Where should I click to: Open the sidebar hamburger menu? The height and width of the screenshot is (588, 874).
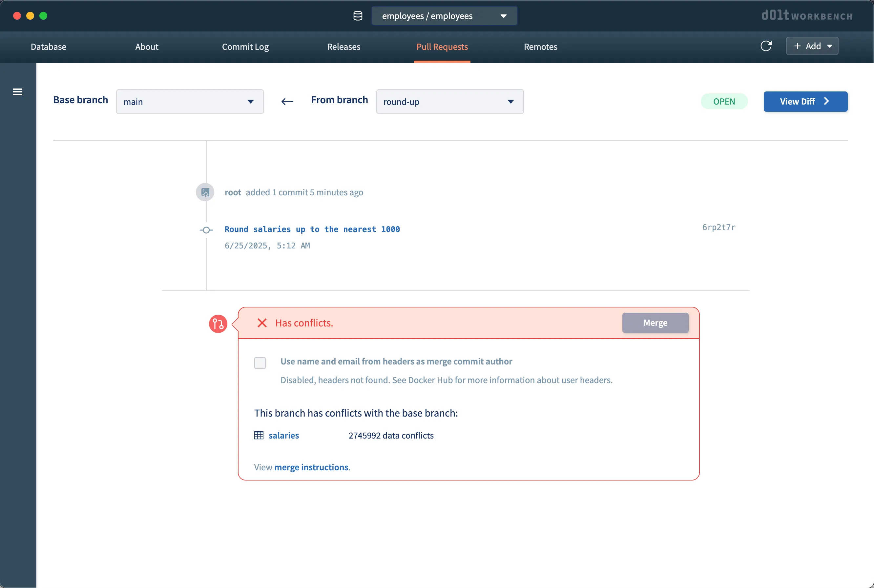17,91
